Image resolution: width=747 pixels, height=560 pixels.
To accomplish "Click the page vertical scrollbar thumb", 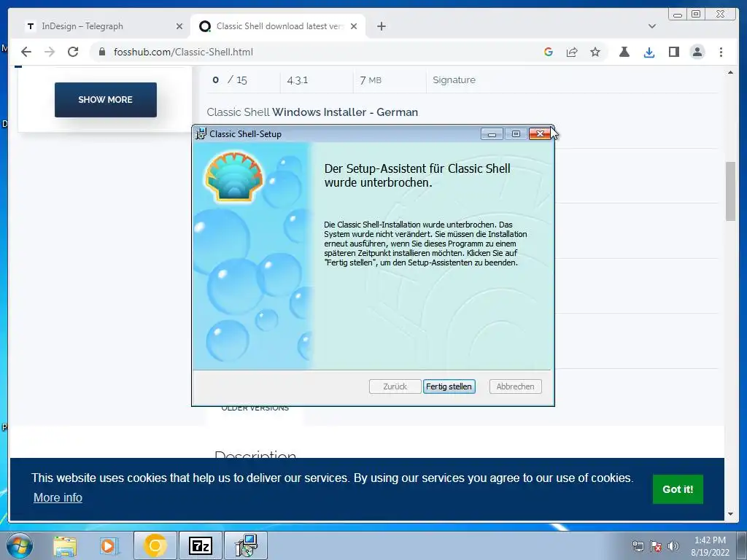I will pyautogui.click(x=730, y=191).
